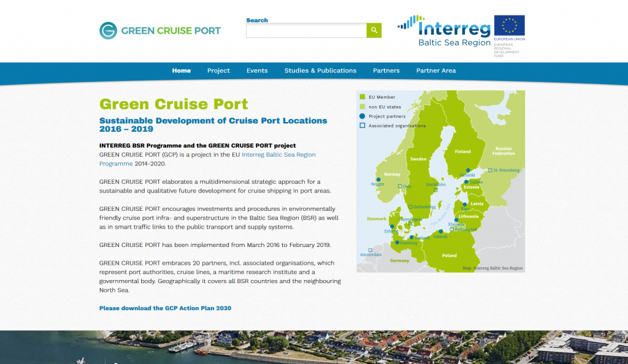Click the Amsterdam square marker on map
The height and width of the screenshot is (364, 628).
(x=370, y=250)
